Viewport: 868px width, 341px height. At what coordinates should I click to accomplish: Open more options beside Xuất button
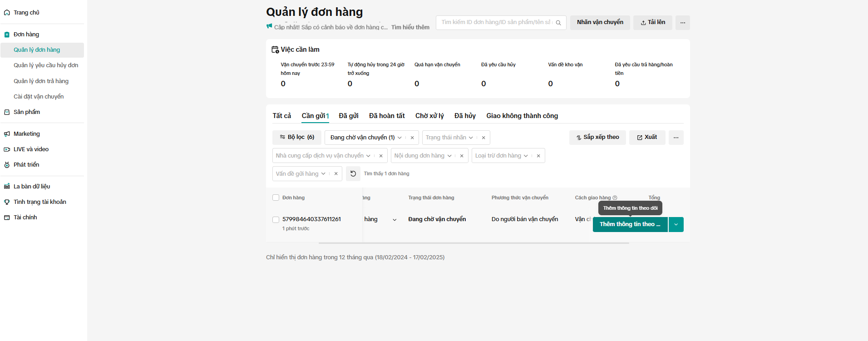pyautogui.click(x=676, y=138)
